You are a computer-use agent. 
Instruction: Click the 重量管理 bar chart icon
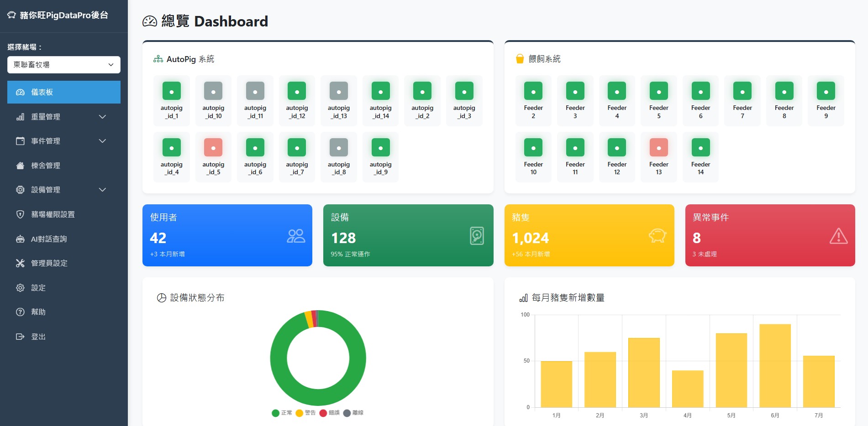[x=20, y=117]
